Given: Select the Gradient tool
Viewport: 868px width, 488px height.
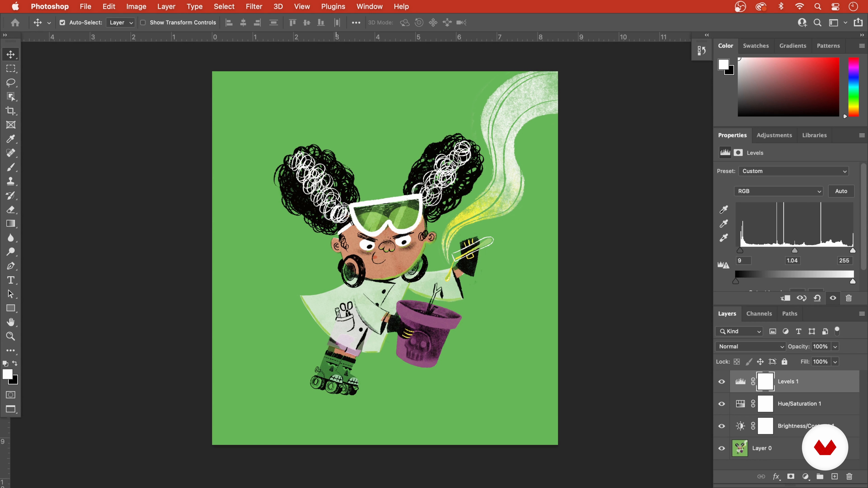Looking at the screenshot, I should coord(11,224).
